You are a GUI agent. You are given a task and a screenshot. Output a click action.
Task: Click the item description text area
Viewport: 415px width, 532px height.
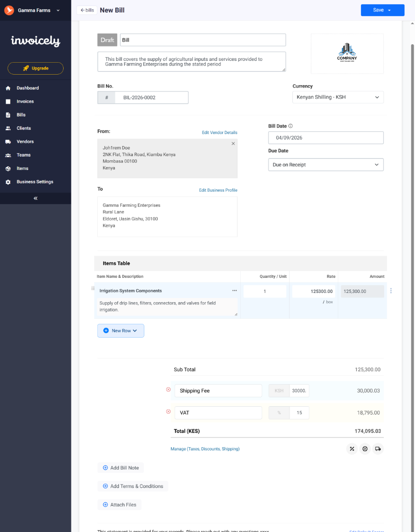167,307
